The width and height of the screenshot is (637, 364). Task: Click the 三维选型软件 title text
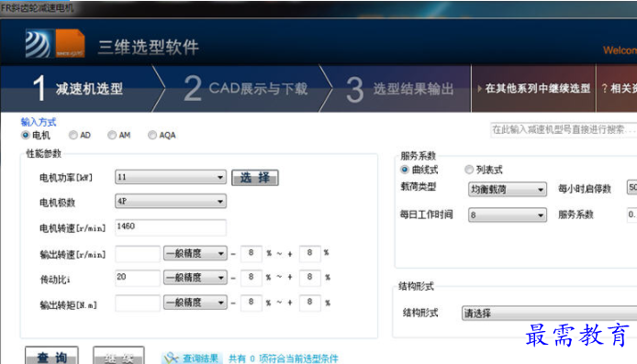pyautogui.click(x=149, y=47)
